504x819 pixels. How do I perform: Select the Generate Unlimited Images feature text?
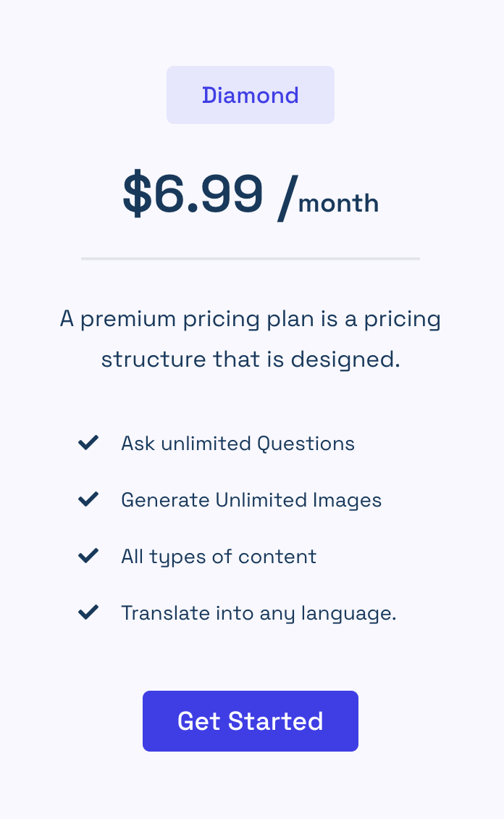(x=251, y=499)
